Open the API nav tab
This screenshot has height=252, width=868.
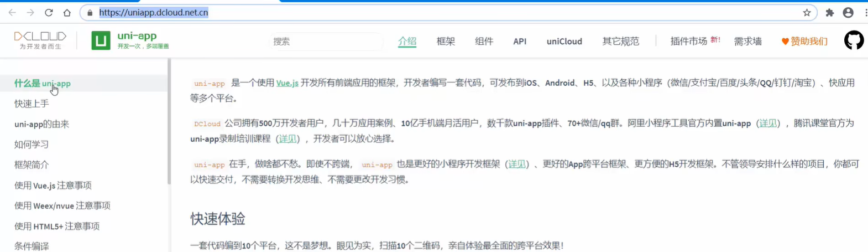pos(520,41)
